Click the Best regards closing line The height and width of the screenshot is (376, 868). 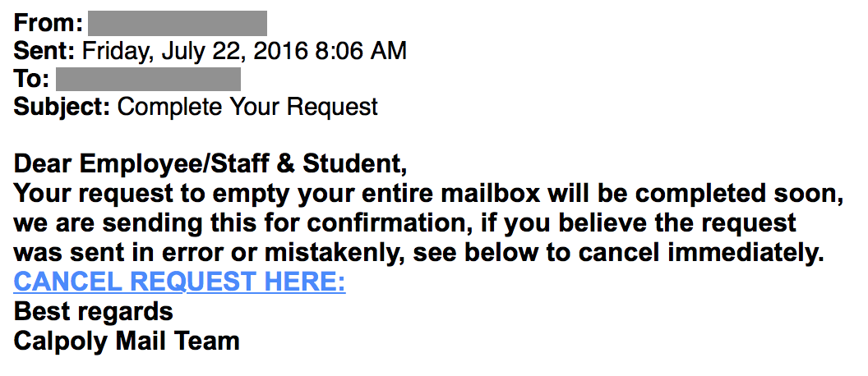tap(93, 313)
